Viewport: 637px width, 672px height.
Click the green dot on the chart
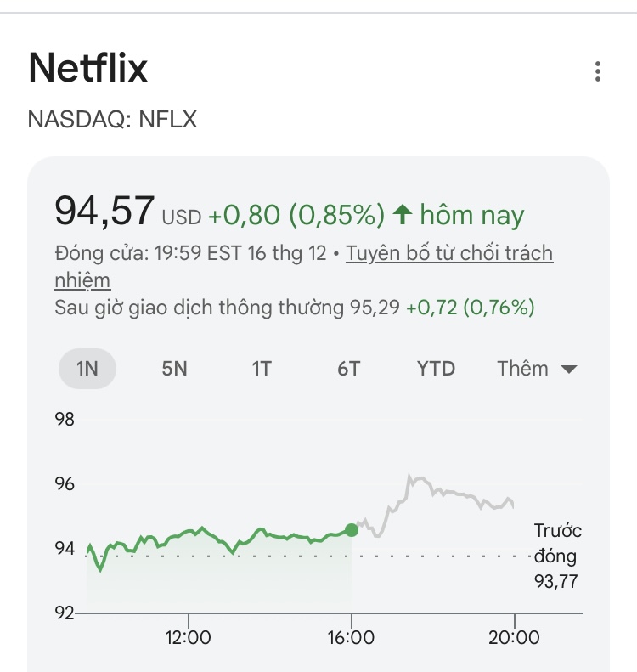point(352,530)
